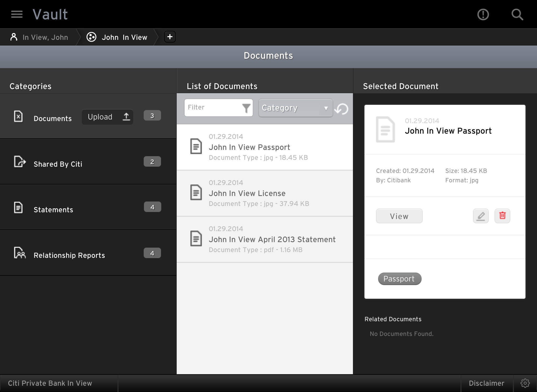This screenshot has width=537, height=392.
Task: Click the Statements count badge 4
Action: tap(152, 207)
